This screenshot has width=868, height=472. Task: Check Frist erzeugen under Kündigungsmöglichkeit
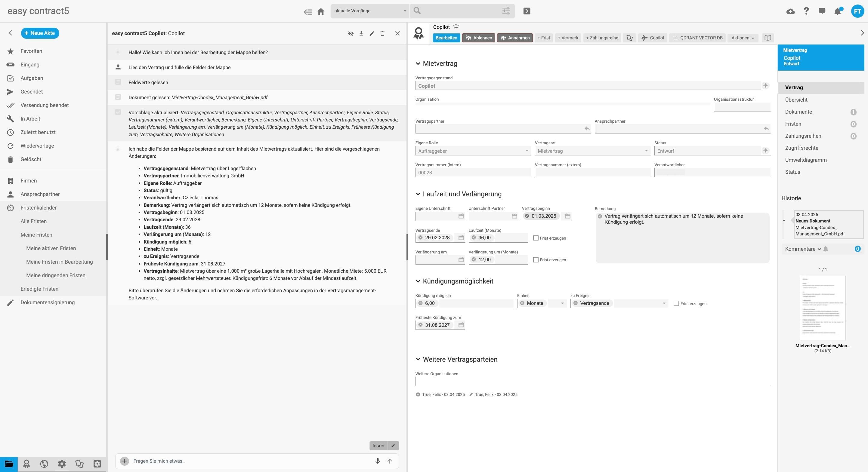point(676,303)
